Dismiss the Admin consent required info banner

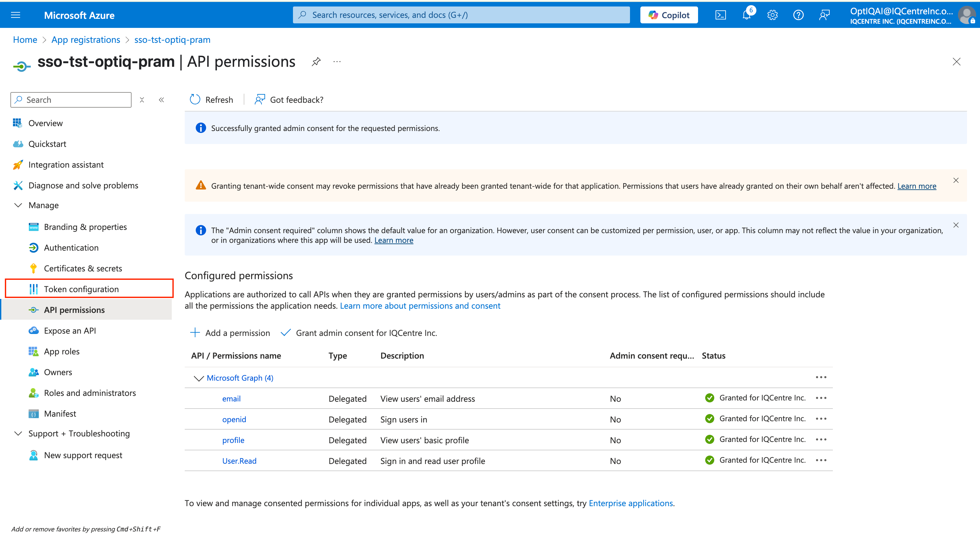[x=956, y=225]
